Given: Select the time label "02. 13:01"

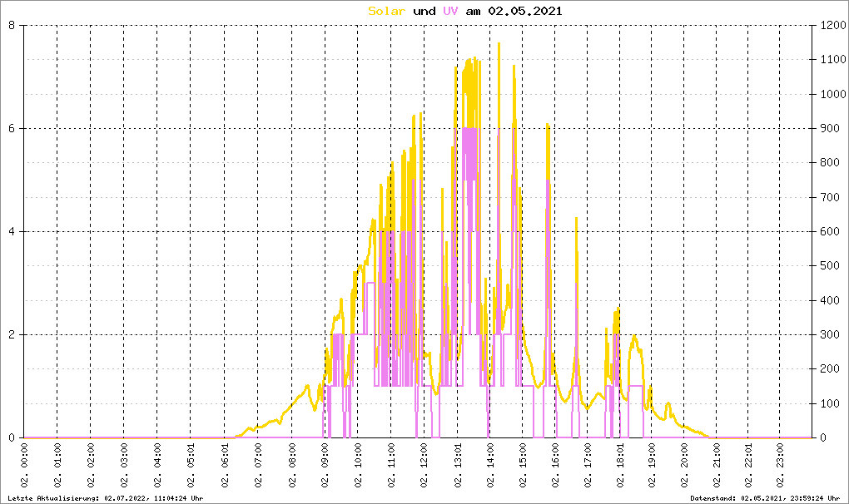Looking at the screenshot, I should tap(458, 465).
